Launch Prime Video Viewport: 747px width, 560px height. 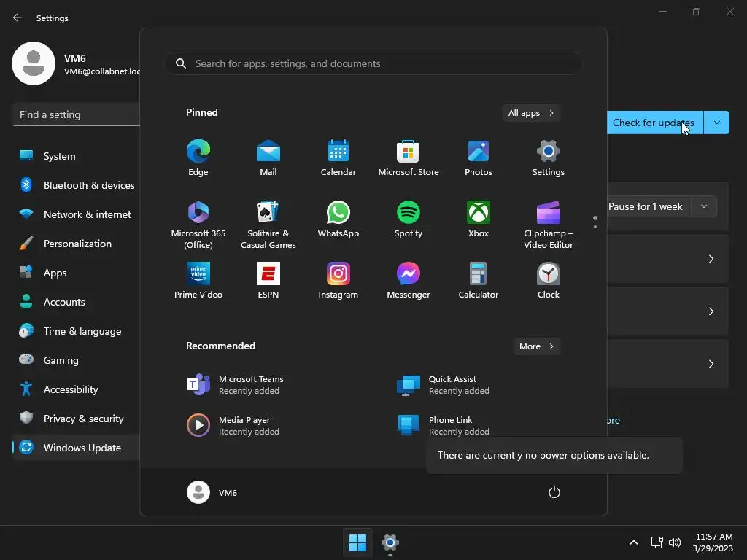pyautogui.click(x=198, y=280)
